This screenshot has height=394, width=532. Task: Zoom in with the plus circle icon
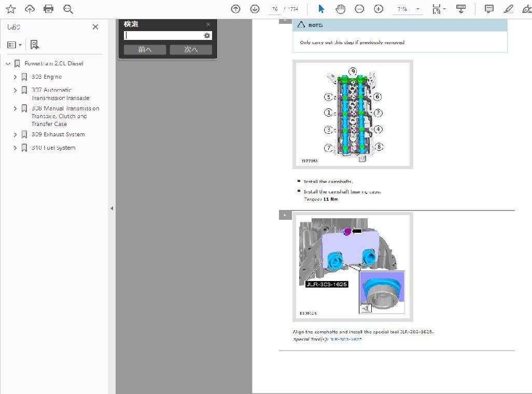tap(379, 9)
